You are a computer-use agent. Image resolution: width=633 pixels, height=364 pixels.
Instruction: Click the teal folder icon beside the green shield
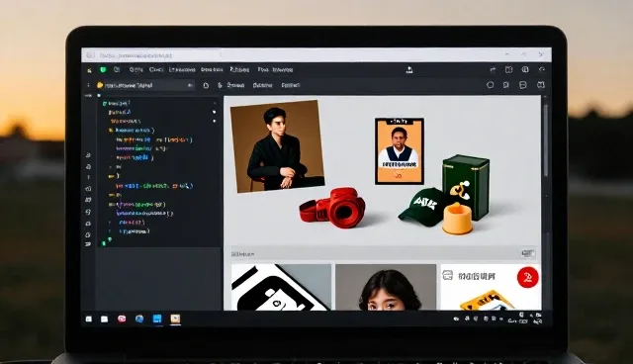pos(117,70)
